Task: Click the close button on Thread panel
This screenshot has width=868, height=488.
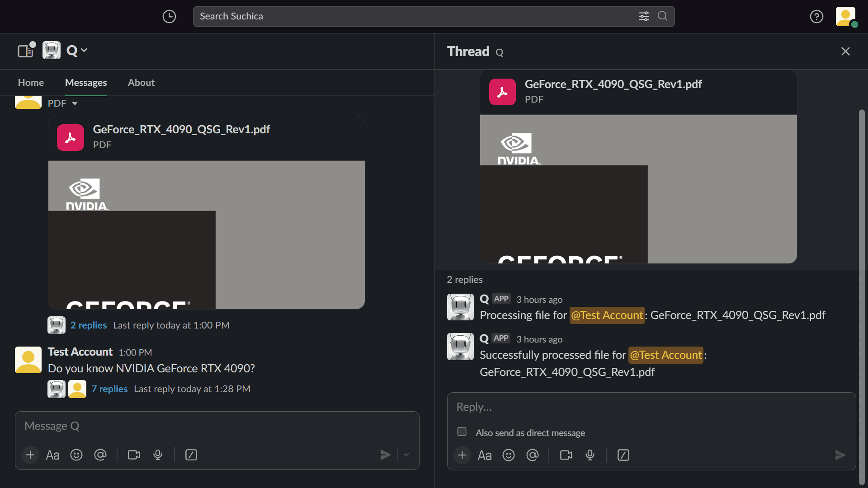Action: (846, 51)
